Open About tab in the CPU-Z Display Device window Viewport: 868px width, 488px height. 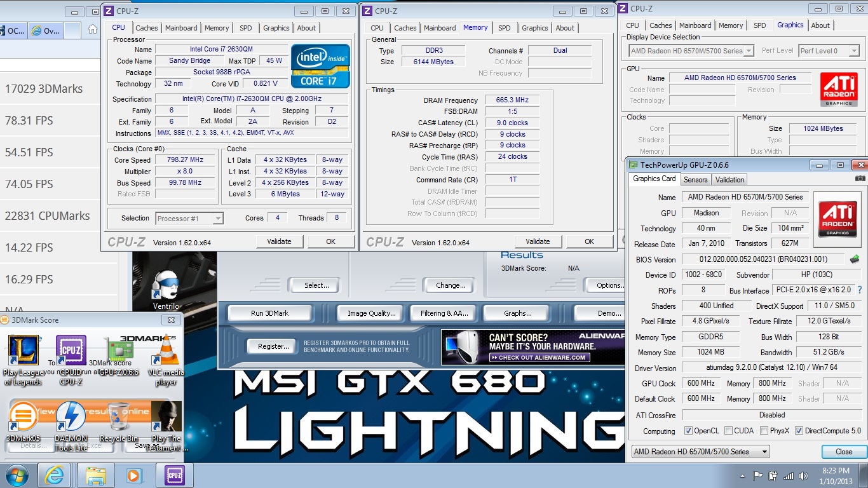coord(820,25)
